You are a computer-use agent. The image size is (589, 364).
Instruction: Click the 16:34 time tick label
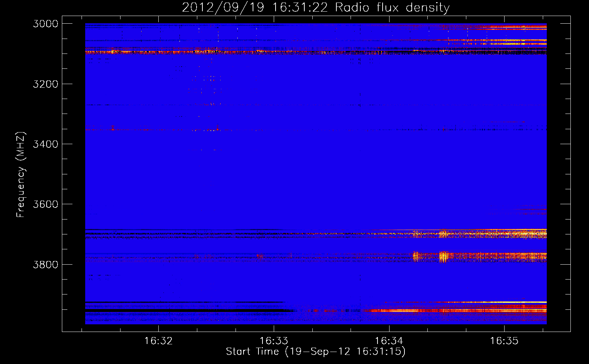[x=389, y=341]
